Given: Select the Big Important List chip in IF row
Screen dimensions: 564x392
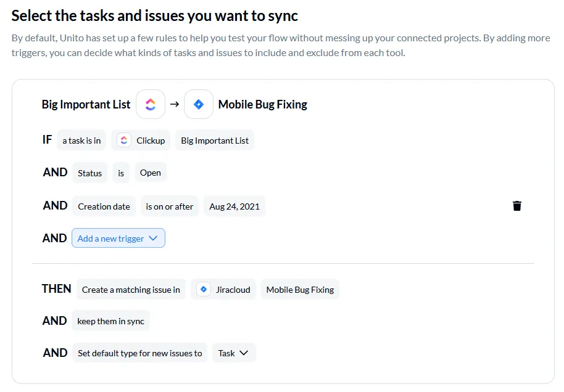Looking at the screenshot, I should [215, 141].
